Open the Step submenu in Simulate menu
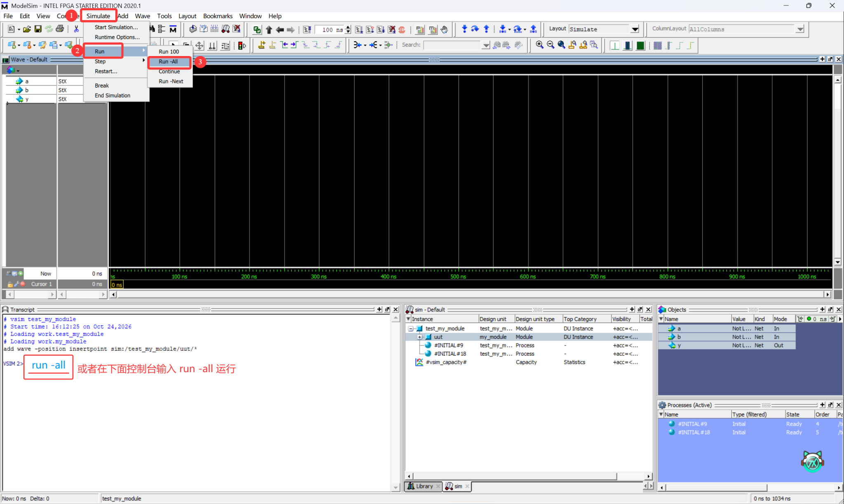 [x=116, y=61]
